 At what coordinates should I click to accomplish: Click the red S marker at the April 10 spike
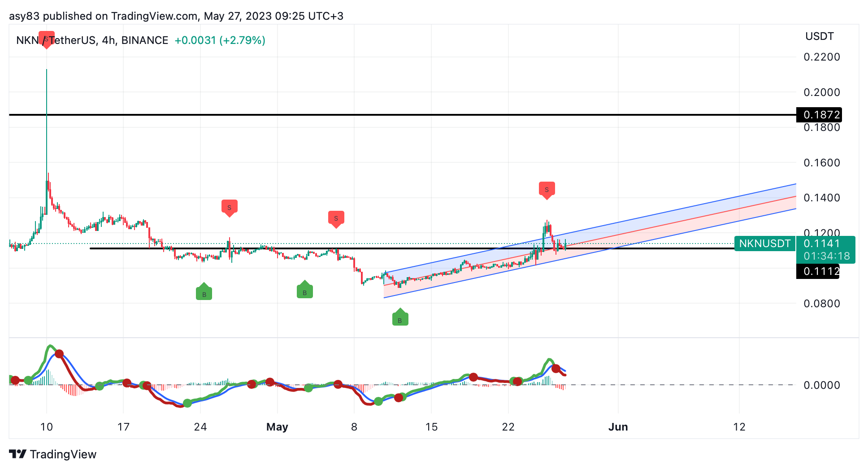pos(46,39)
